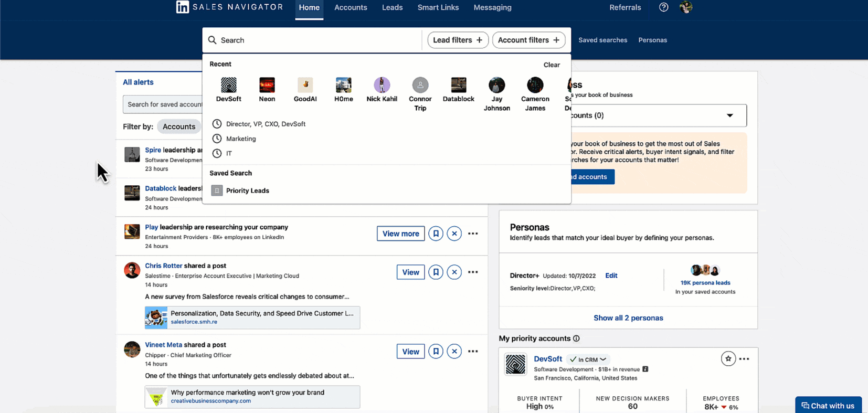The image size is (868, 413).
Task: Focus the main Search field
Action: [312, 40]
